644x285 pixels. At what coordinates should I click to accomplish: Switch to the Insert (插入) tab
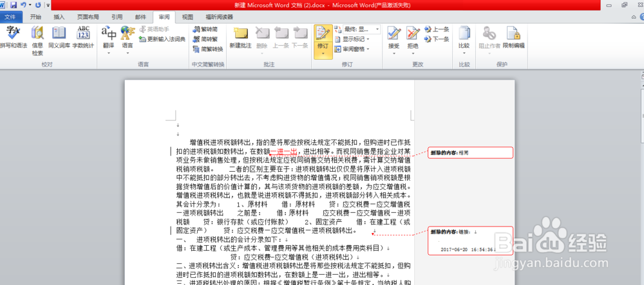click(59, 17)
